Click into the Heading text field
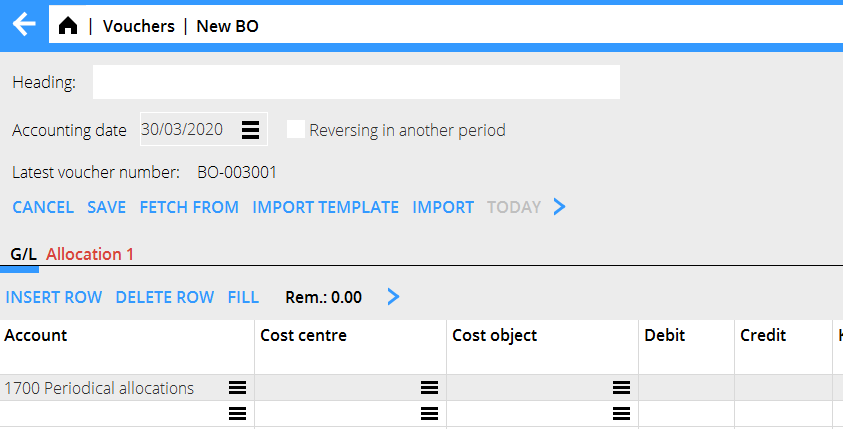843x429 pixels. pos(356,82)
